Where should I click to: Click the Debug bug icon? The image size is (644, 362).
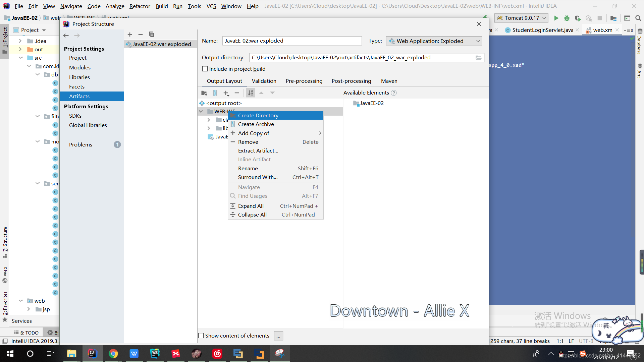click(x=567, y=18)
